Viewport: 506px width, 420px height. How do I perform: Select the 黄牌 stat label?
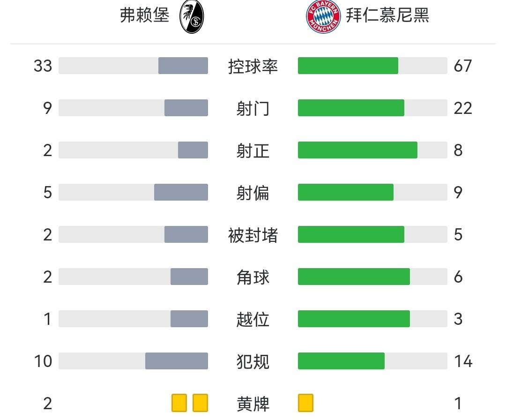tap(253, 404)
